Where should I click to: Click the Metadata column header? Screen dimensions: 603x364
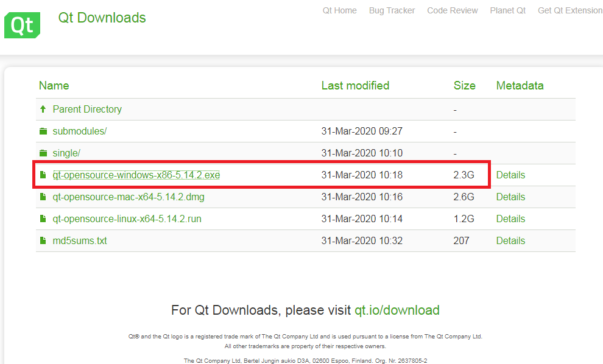(520, 85)
